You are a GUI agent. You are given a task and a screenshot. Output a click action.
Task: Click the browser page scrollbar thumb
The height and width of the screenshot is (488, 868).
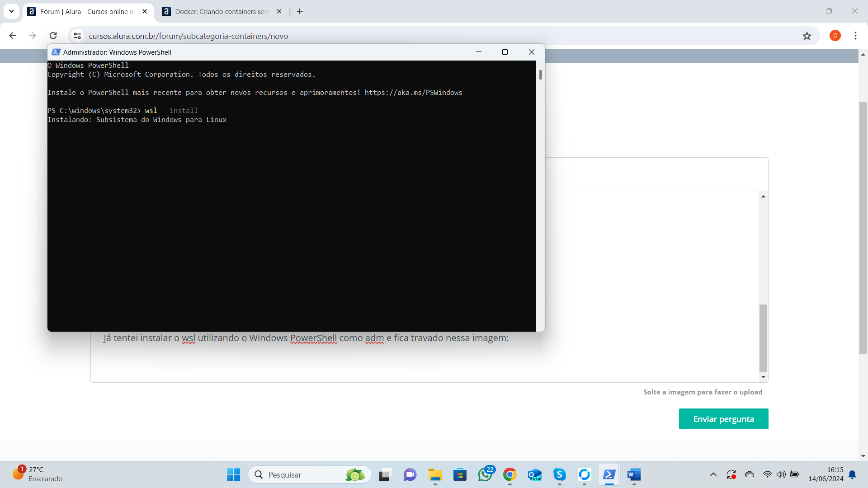(863, 228)
